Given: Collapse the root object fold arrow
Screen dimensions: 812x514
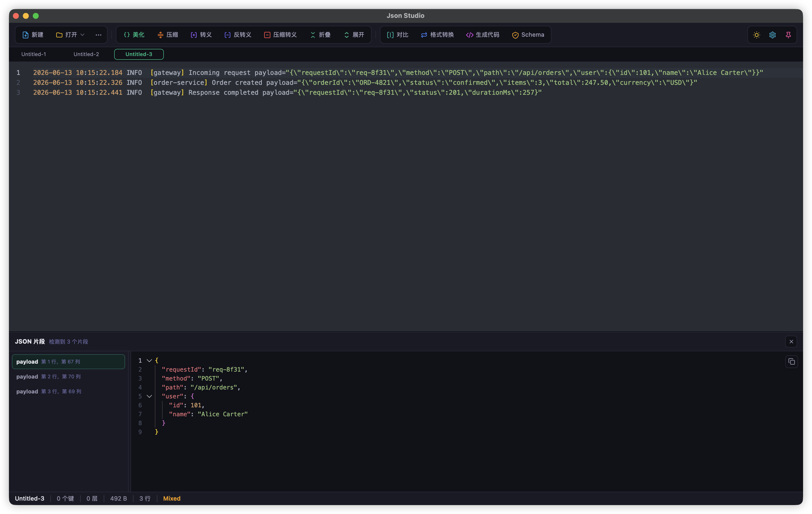Looking at the screenshot, I should [149, 361].
